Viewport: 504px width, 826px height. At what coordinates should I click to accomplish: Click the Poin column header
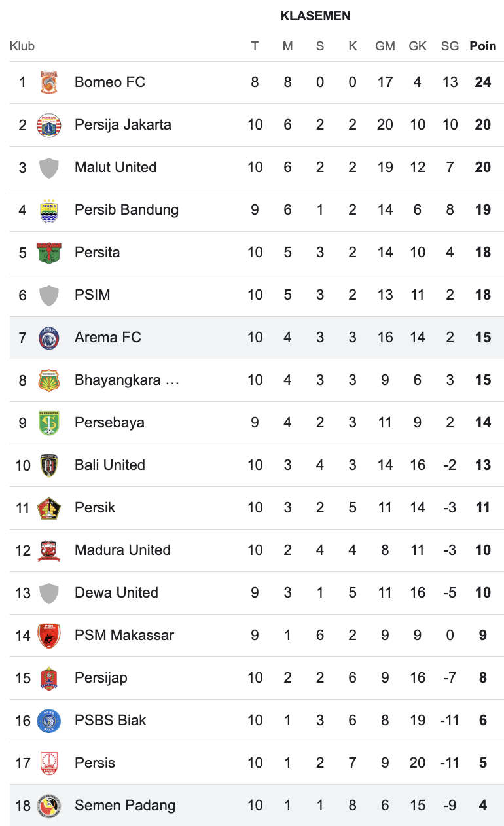pyautogui.click(x=482, y=46)
